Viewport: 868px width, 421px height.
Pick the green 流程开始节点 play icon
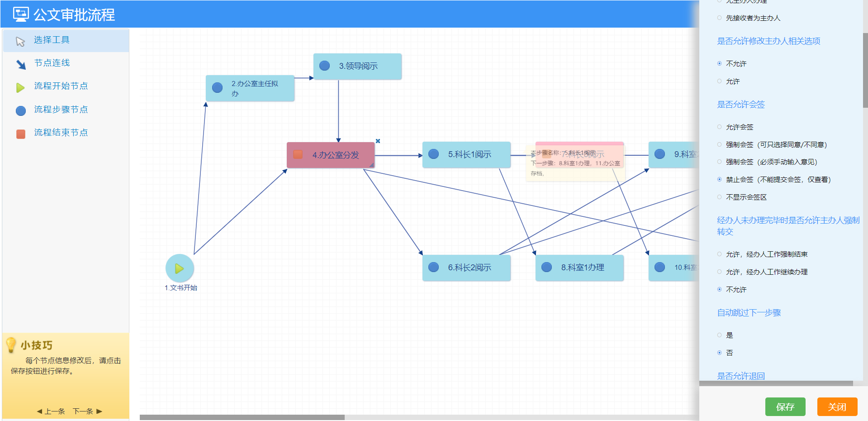tap(20, 87)
